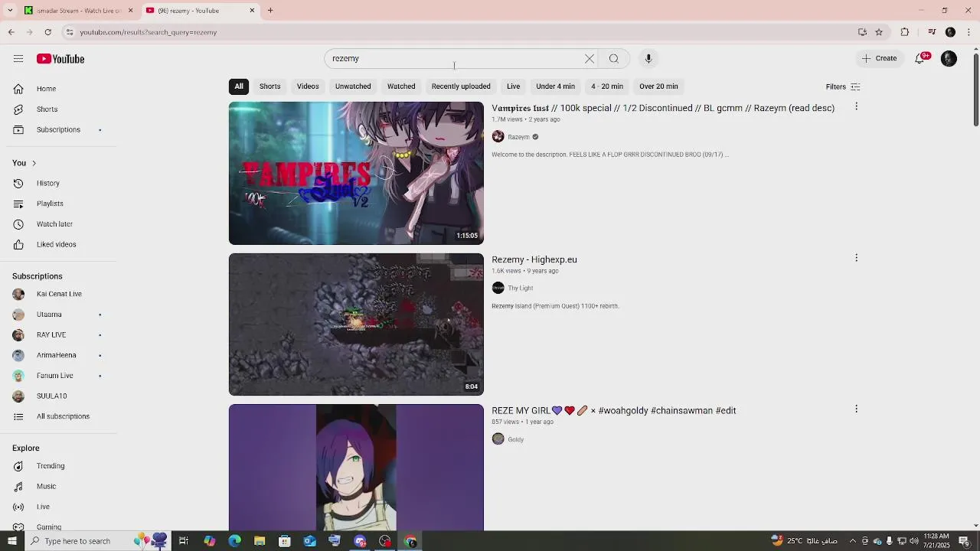The image size is (980, 551).
Task: Select Under 4 min filter chip
Action: tap(555, 86)
